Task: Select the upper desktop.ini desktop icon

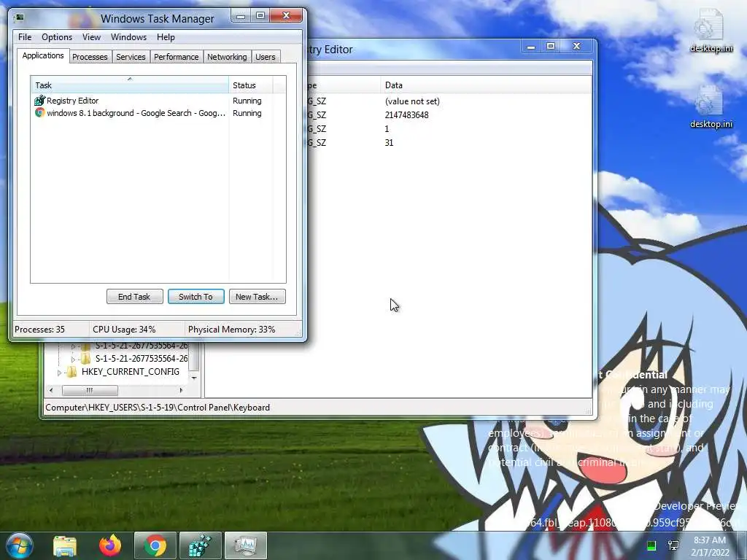Action: [x=711, y=29]
